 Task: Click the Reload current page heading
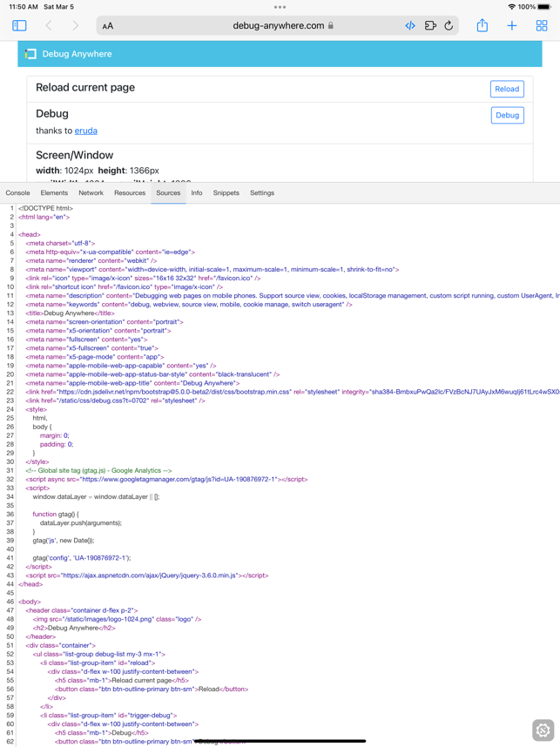pyautogui.click(x=85, y=88)
